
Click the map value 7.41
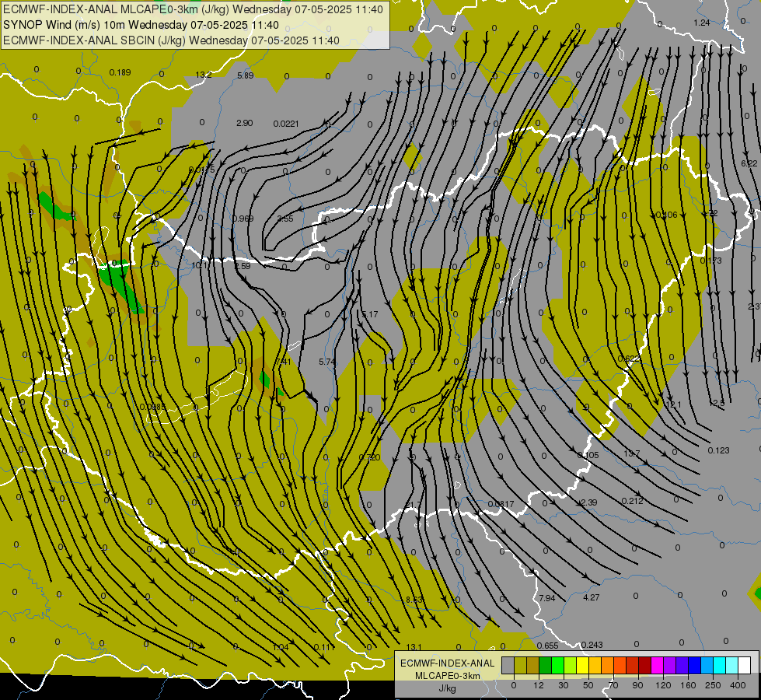coord(283,362)
